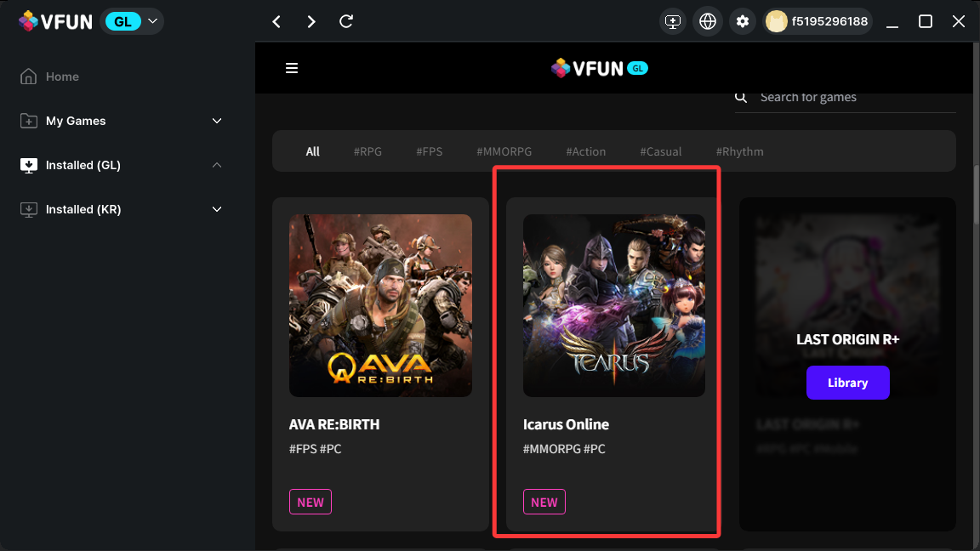Expand the My Games chevron

(217, 121)
